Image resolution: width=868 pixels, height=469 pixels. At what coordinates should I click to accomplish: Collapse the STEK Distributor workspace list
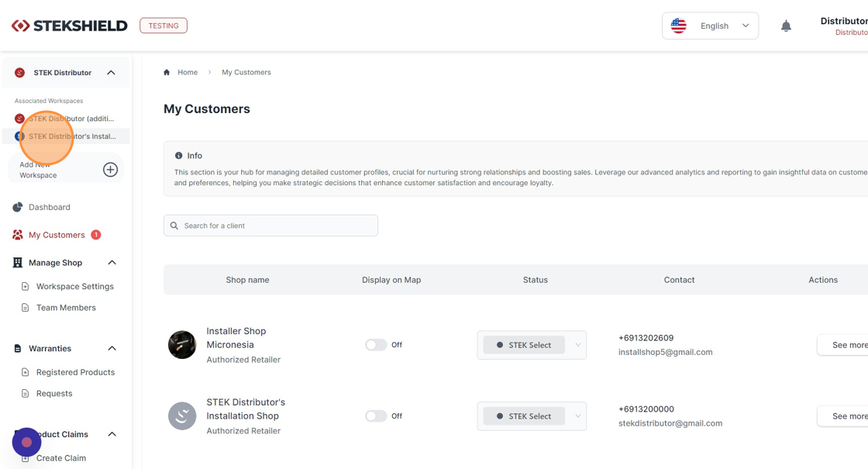click(112, 73)
